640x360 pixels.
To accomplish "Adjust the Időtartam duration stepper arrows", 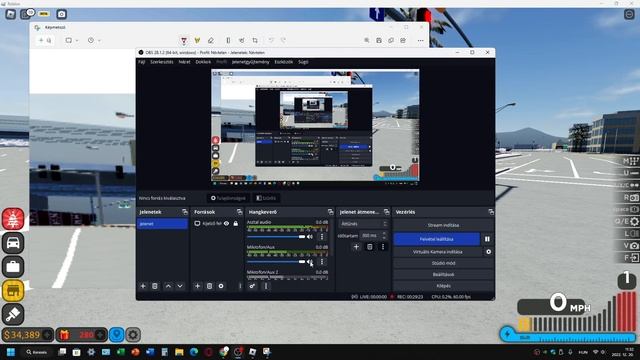I will [x=384, y=236].
